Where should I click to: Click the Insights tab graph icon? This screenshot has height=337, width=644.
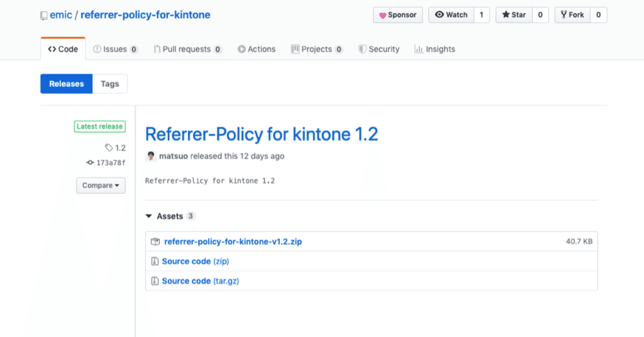419,49
